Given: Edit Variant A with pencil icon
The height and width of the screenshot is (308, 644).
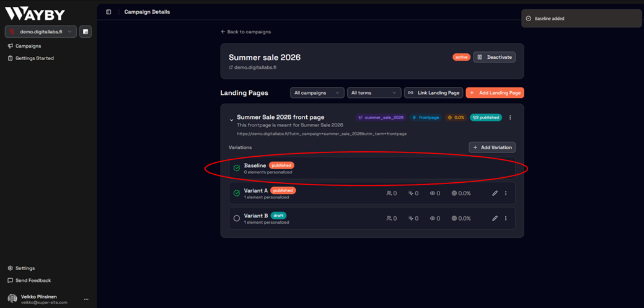Looking at the screenshot, I should [x=495, y=193].
